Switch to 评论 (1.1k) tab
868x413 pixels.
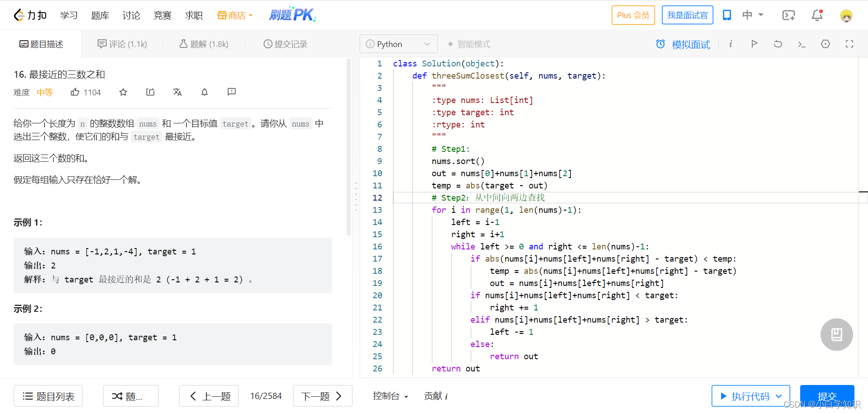click(122, 44)
